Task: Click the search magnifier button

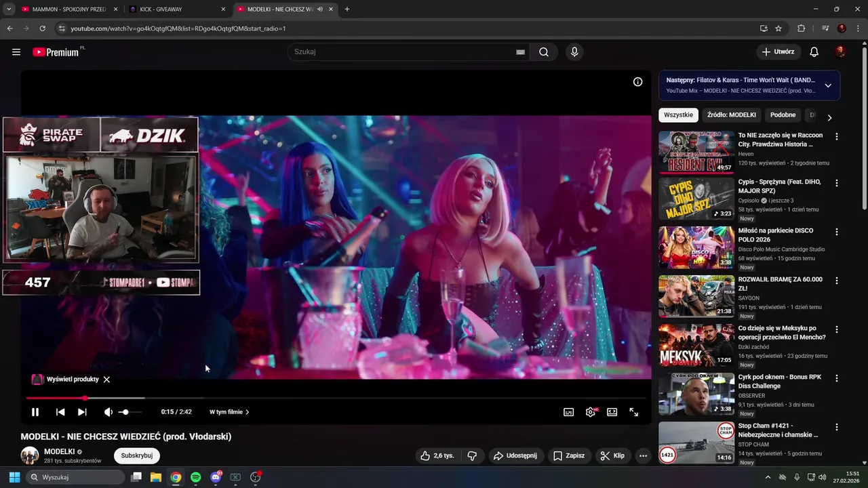Action: [x=544, y=52]
